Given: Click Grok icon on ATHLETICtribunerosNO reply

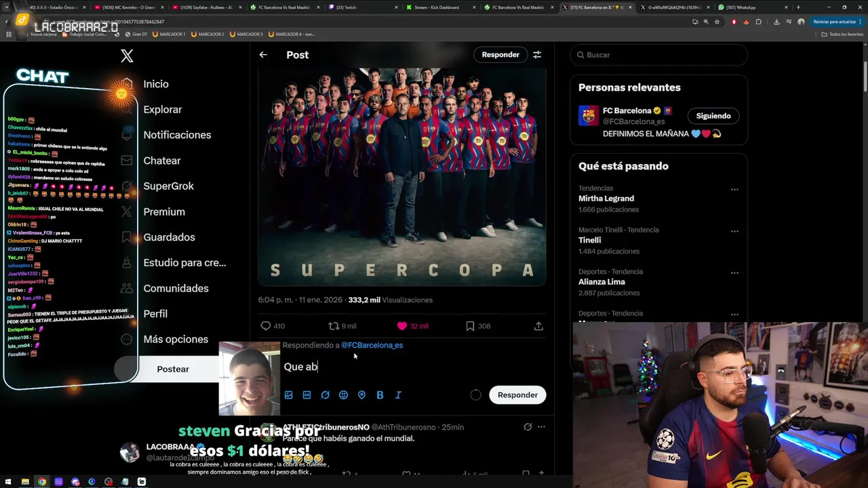Looking at the screenshot, I should pos(528,427).
